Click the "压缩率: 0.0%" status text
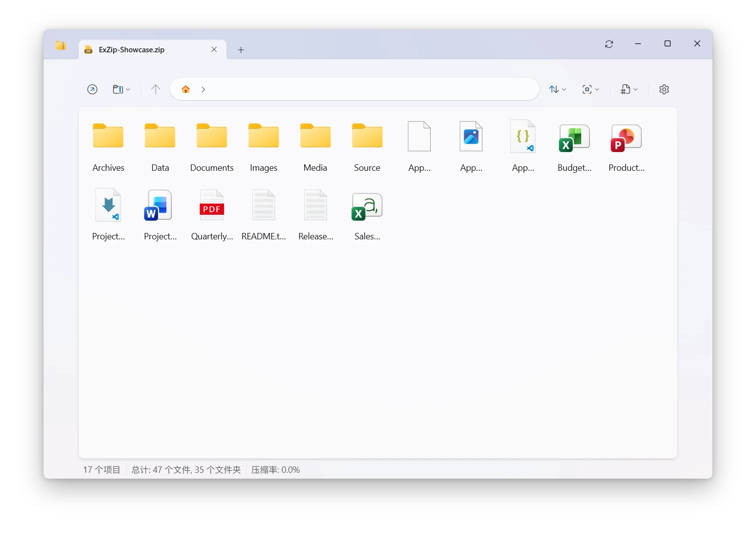The height and width of the screenshot is (536, 756). click(276, 470)
